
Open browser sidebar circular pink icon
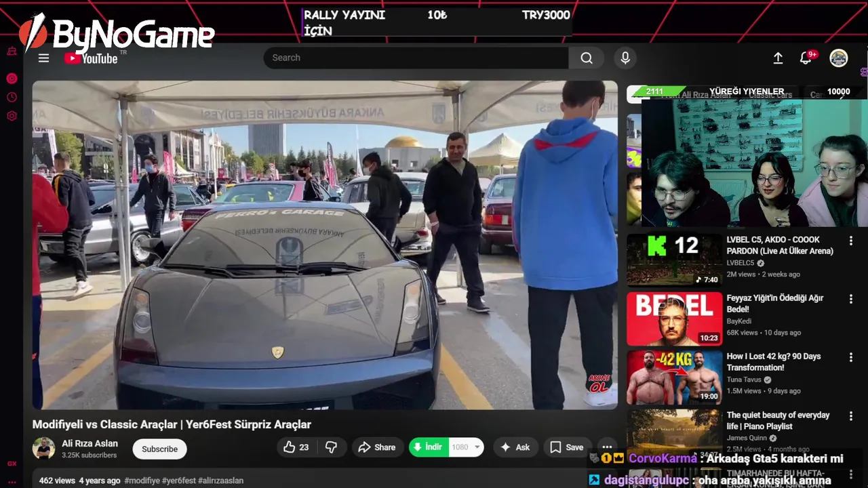click(x=12, y=79)
